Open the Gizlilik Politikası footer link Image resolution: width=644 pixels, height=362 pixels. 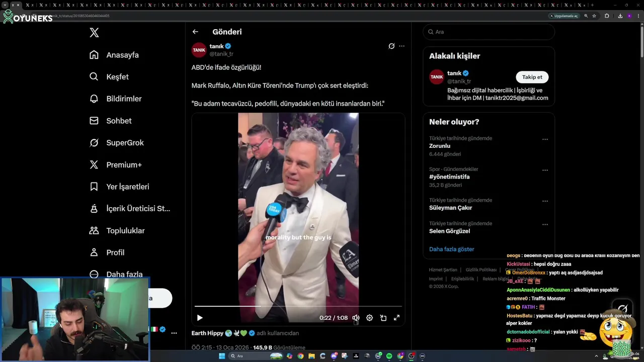click(x=481, y=270)
